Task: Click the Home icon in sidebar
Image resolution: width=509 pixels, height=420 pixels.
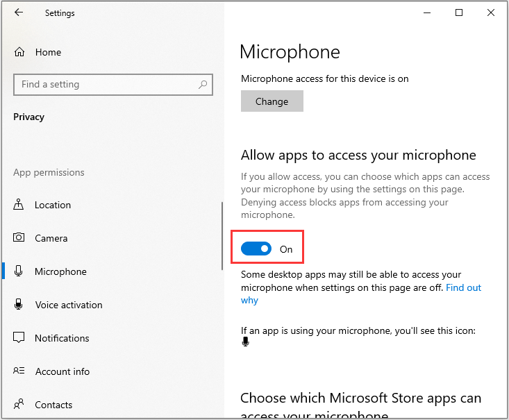Action: pyautogui.click(x=19, y=52)
